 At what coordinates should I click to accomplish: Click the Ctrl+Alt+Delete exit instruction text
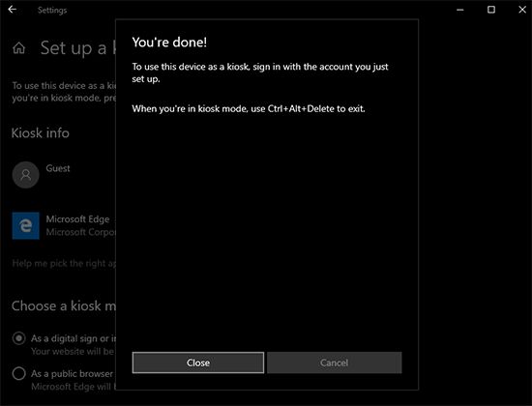click(x=249, y=109)
